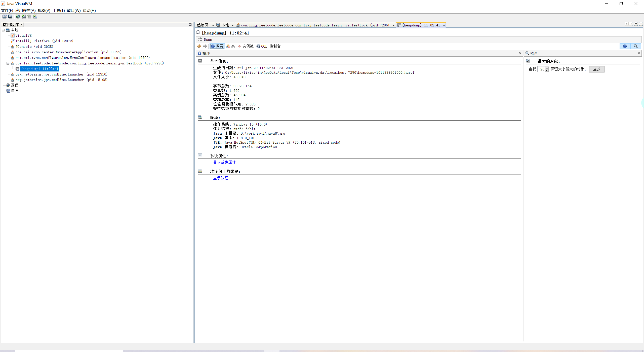Switch to the 类 (Classes) view
Screen dimensions: 644x352
click(x=230, y=46)
